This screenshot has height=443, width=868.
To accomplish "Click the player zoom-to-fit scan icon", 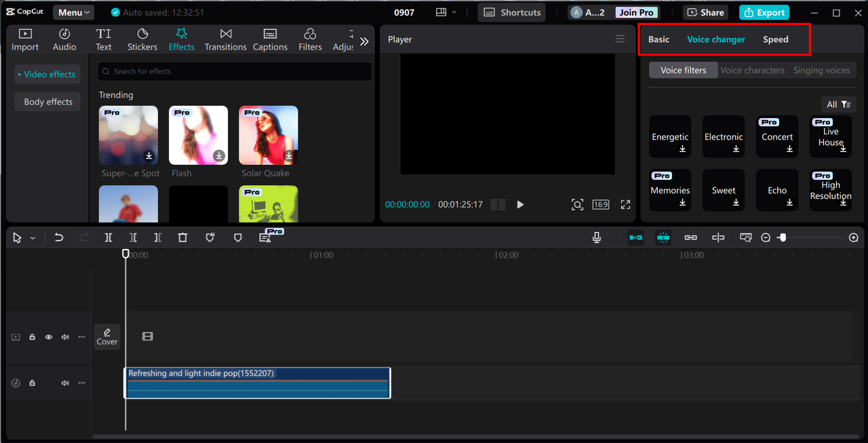I will [577, 204].
